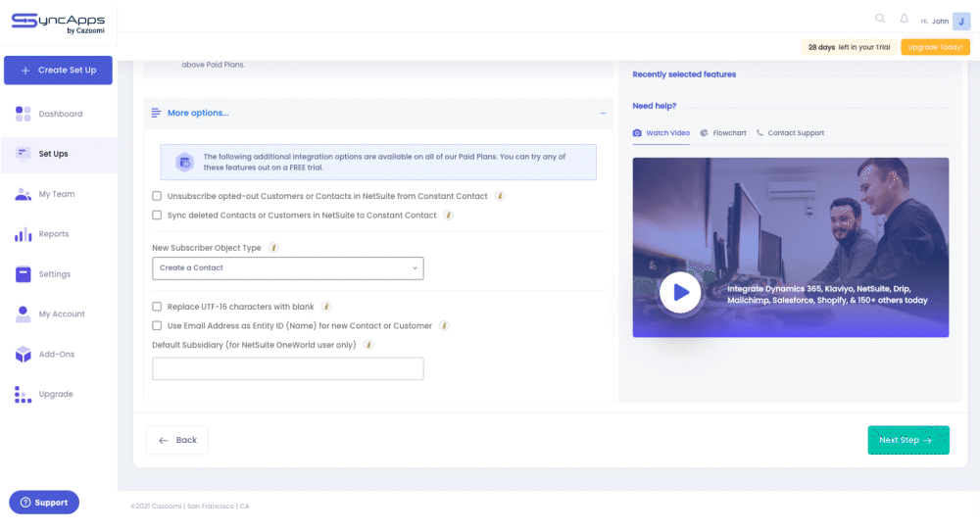This screenshot has height=531, width=980.
Task: Enable Unsubscribe opted-out Customers checkbox
Action: click(157, 196)
